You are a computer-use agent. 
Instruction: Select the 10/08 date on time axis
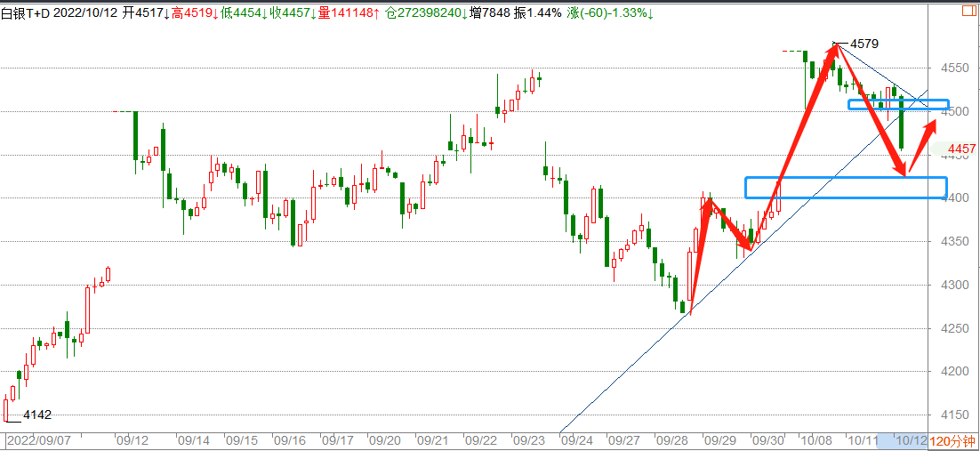pyautogui.click(x=816, y=440)
